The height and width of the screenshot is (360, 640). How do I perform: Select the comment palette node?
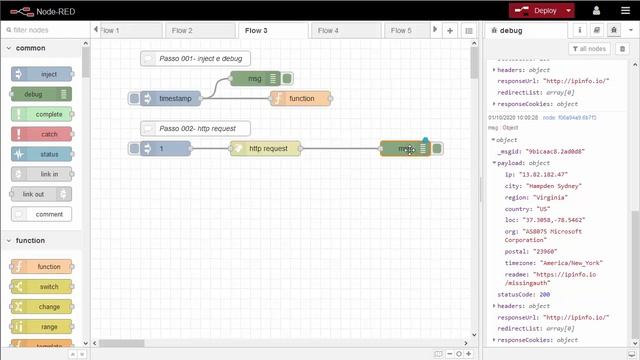[42, 214]
